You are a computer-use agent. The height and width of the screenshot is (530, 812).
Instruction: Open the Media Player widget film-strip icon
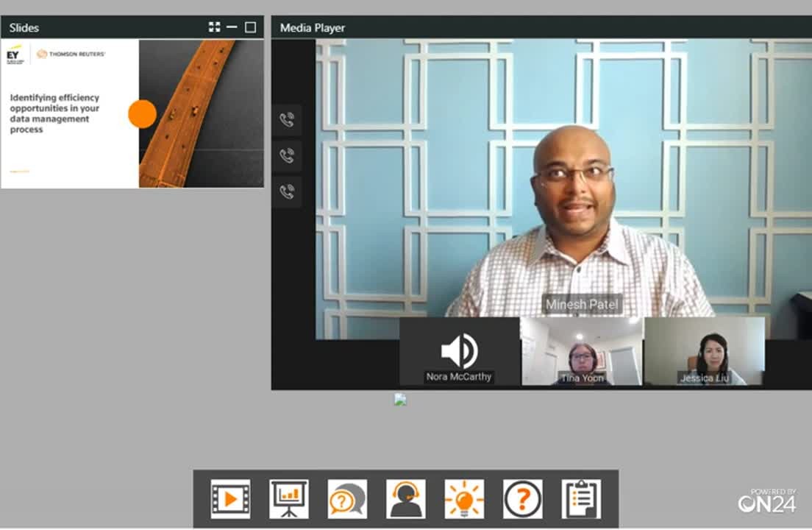click(x=230, y=499)
